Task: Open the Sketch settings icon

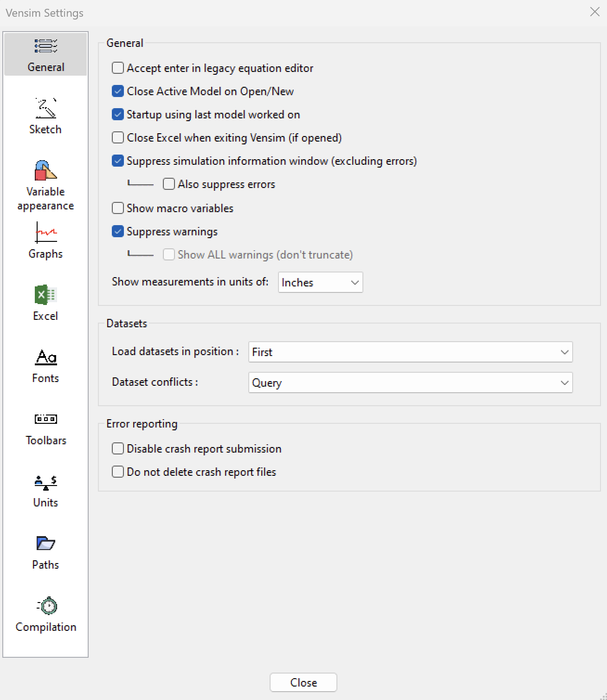Action: (x=45, y=108)
